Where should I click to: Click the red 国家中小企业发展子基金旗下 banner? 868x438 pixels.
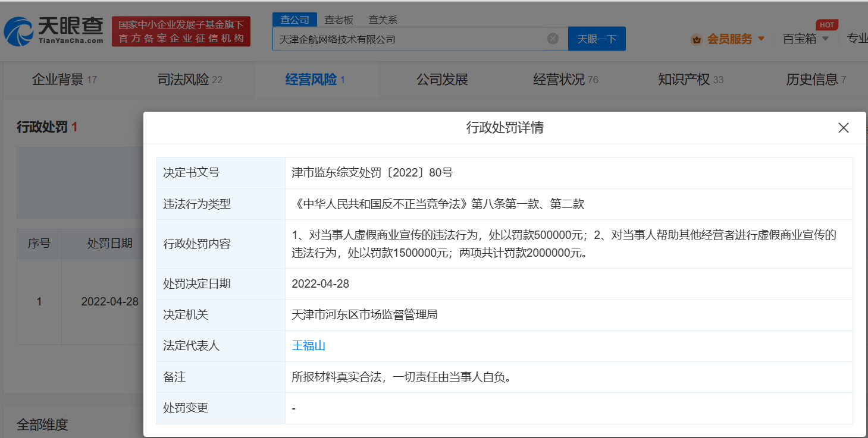181,30
